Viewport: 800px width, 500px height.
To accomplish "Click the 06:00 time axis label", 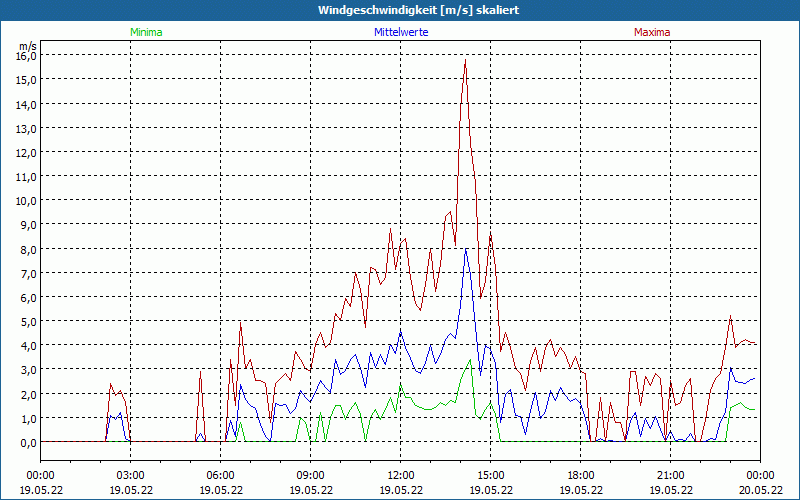I will [220, 476].
